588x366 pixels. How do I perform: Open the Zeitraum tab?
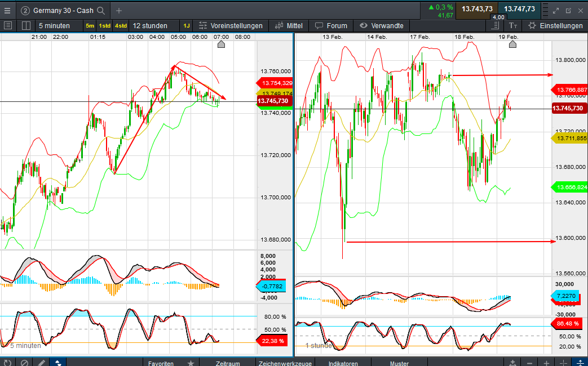pyautogui.click(x=228, y=363)
